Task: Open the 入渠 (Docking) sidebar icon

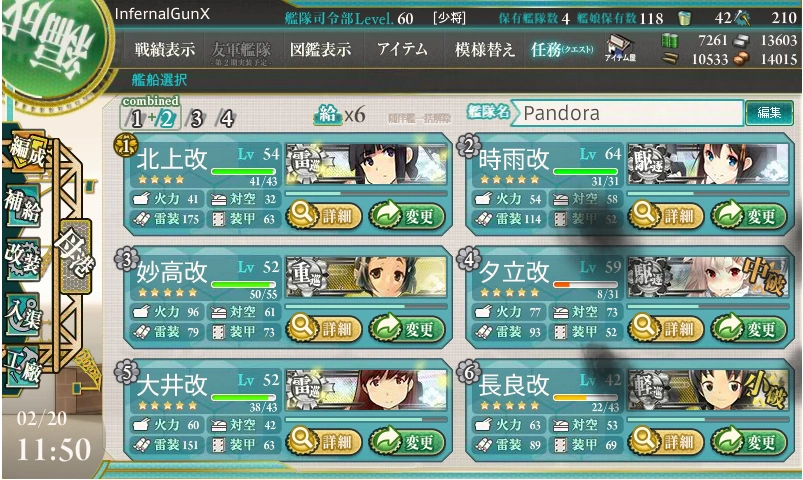Action: (23, 312)
